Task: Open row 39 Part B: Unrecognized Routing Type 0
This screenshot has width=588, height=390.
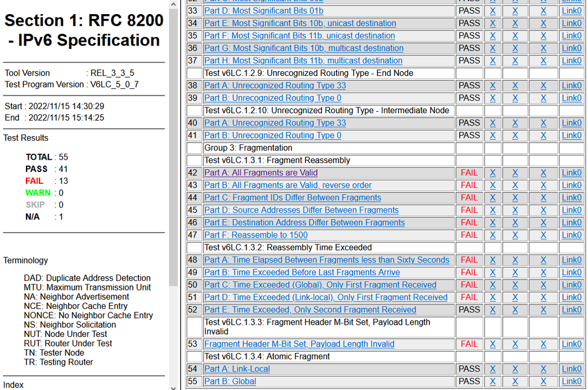Action: tap(273, 98)
